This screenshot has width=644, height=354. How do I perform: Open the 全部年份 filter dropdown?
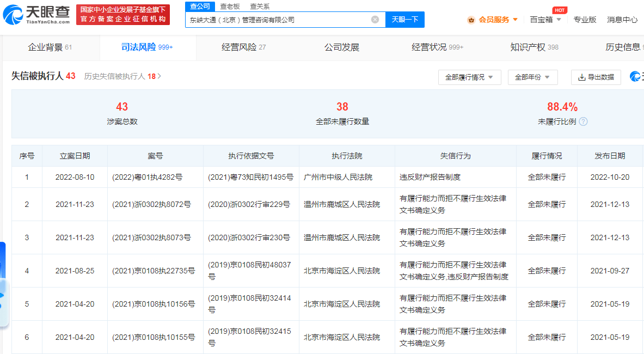click(x=532, y=77)
